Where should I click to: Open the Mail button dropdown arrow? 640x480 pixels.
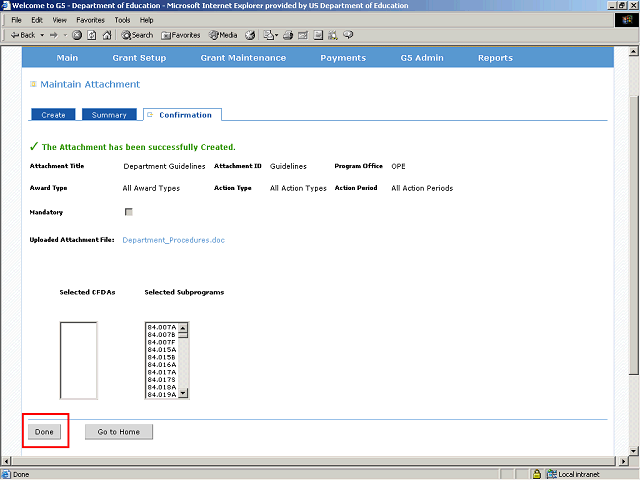pyautogui.click(x=277, y=35)
